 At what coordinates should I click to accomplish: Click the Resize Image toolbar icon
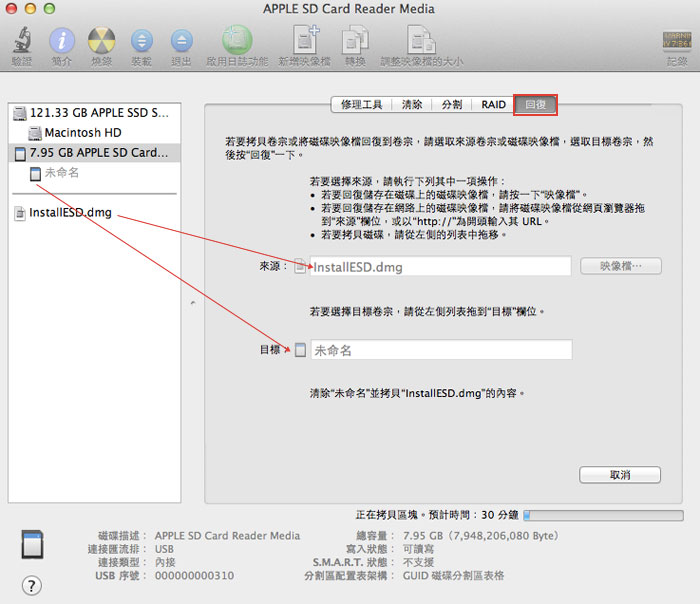421,39
